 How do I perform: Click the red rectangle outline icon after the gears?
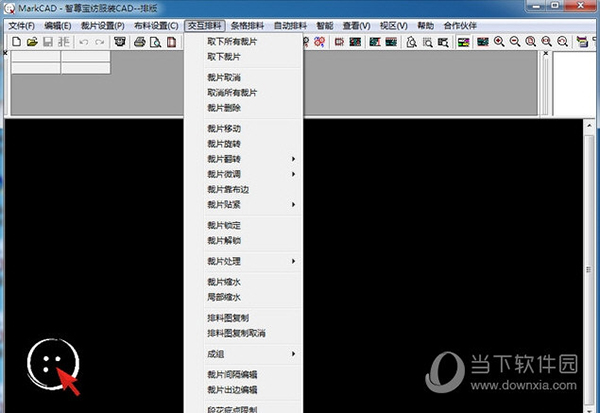pos(339,42)
